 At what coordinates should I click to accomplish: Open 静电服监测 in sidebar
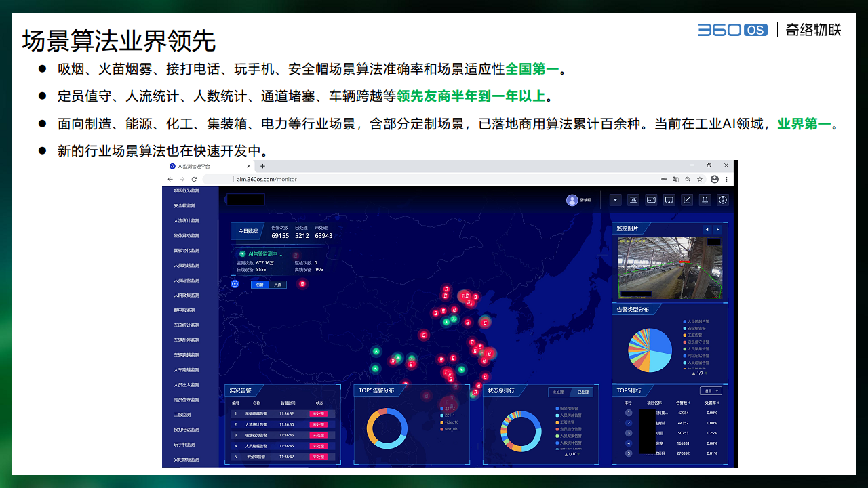point(184,310)
